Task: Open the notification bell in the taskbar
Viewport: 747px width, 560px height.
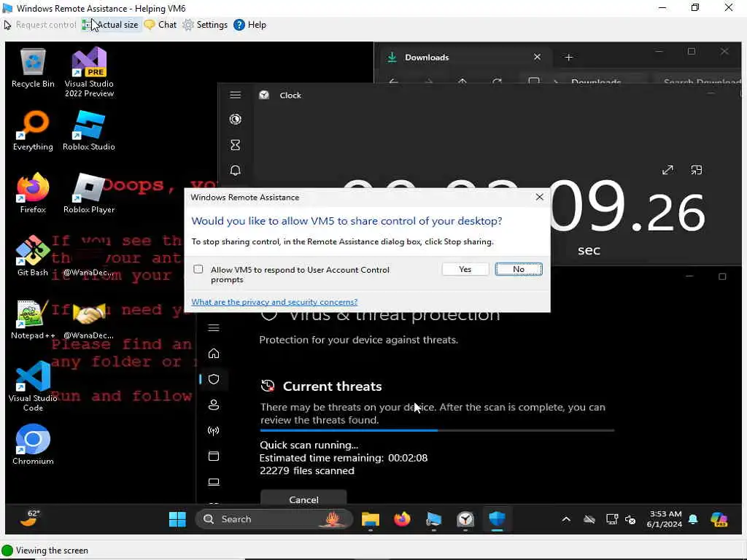Action: tap(693, 519)
